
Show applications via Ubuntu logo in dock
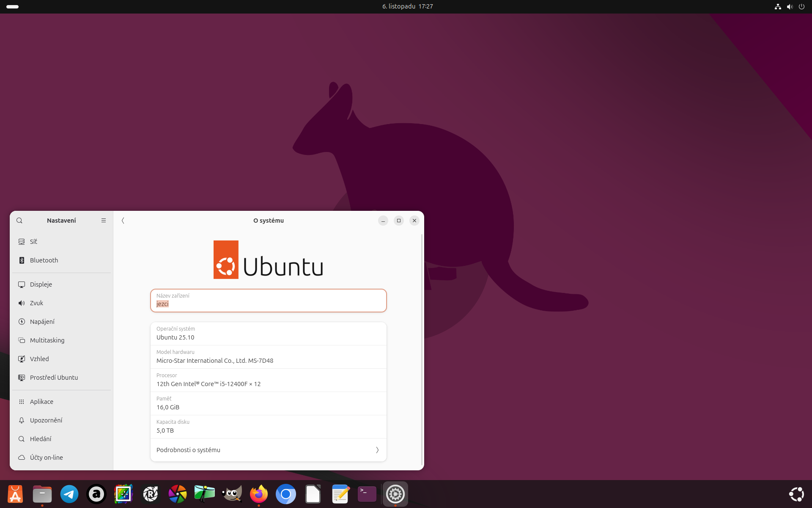[x=797, y=494]
